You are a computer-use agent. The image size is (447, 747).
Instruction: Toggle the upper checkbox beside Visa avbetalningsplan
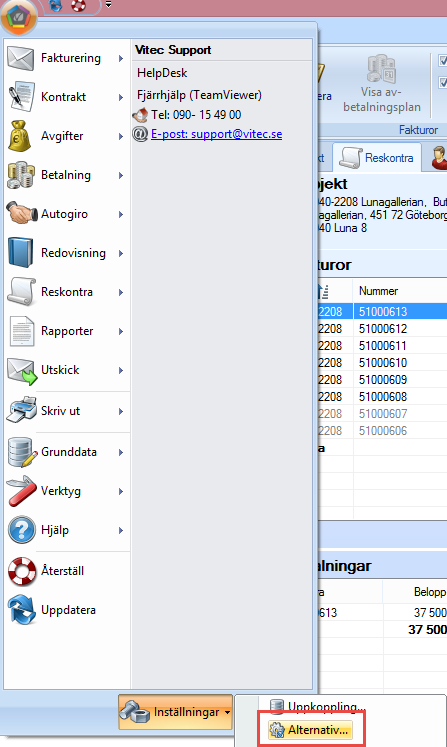(442, 61)
